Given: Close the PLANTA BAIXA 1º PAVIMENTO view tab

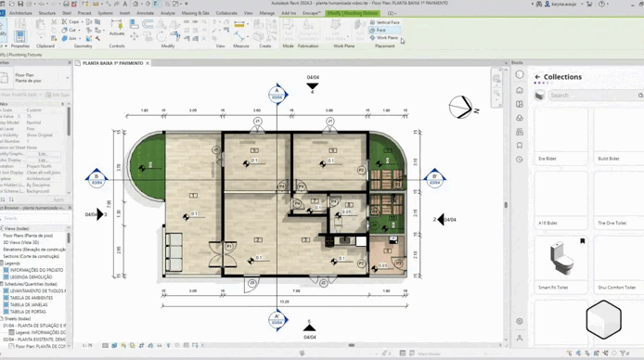Looking at the screenshot, I should pyautogui.click(x=148, y=63).
